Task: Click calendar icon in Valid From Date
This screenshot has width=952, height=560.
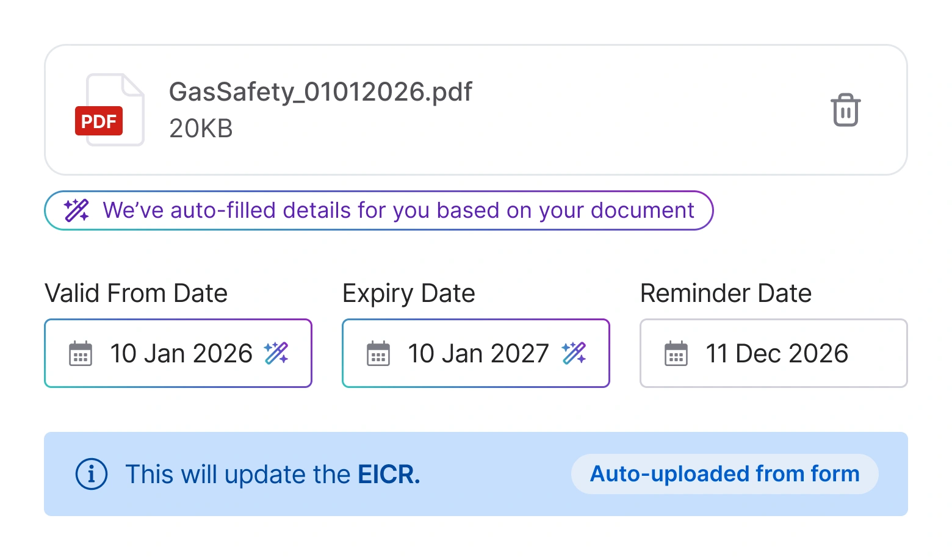Action: click(81, 353)
